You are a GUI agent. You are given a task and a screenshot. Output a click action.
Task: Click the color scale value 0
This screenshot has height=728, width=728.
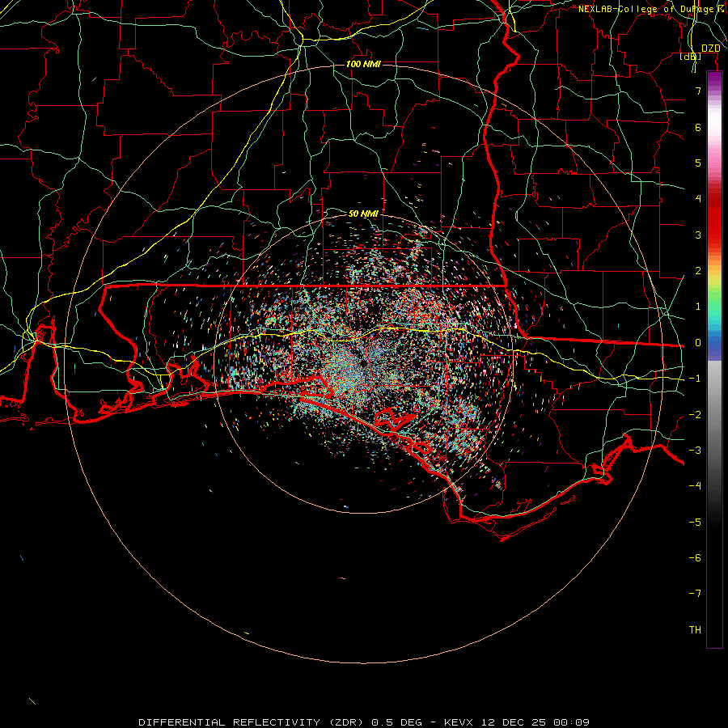point(698,343)
